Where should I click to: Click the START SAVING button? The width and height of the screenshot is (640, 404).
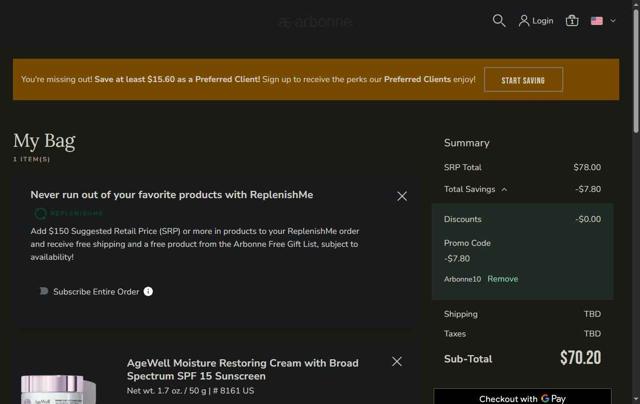523,80
